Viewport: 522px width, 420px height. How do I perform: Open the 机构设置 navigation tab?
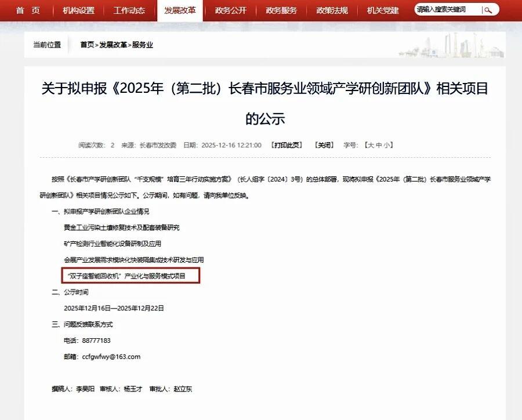click(x=78, y=10)
